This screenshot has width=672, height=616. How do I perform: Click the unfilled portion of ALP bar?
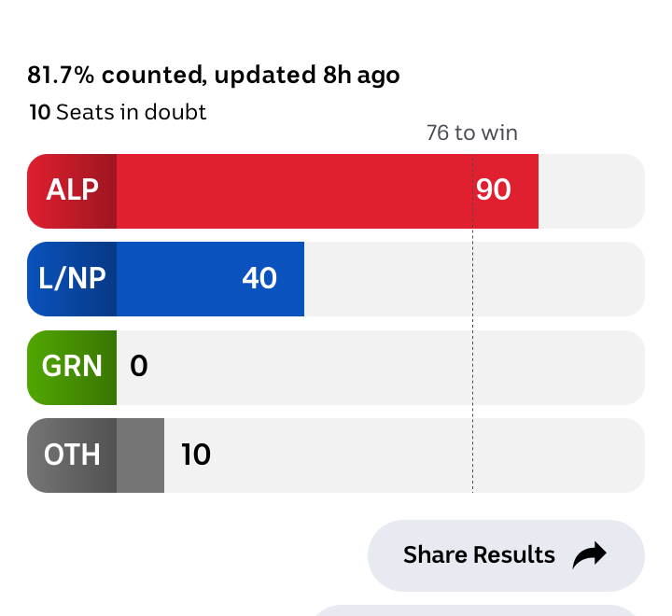592,191
